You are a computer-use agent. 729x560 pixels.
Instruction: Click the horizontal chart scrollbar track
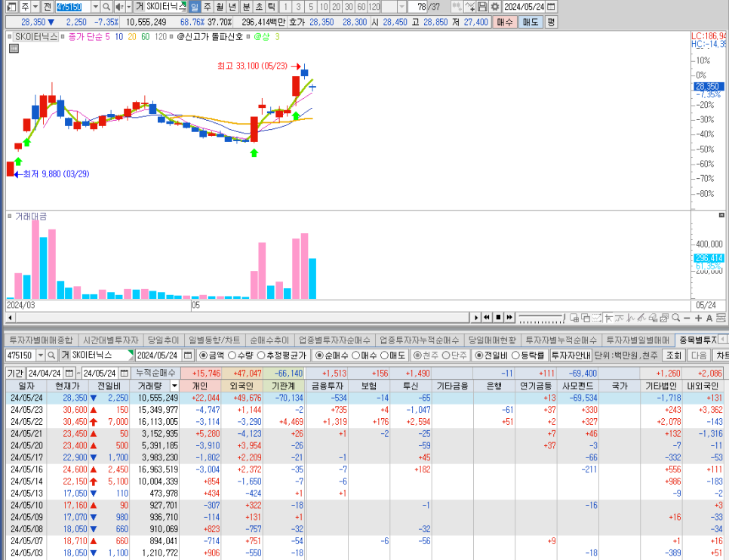click(241, 318)
